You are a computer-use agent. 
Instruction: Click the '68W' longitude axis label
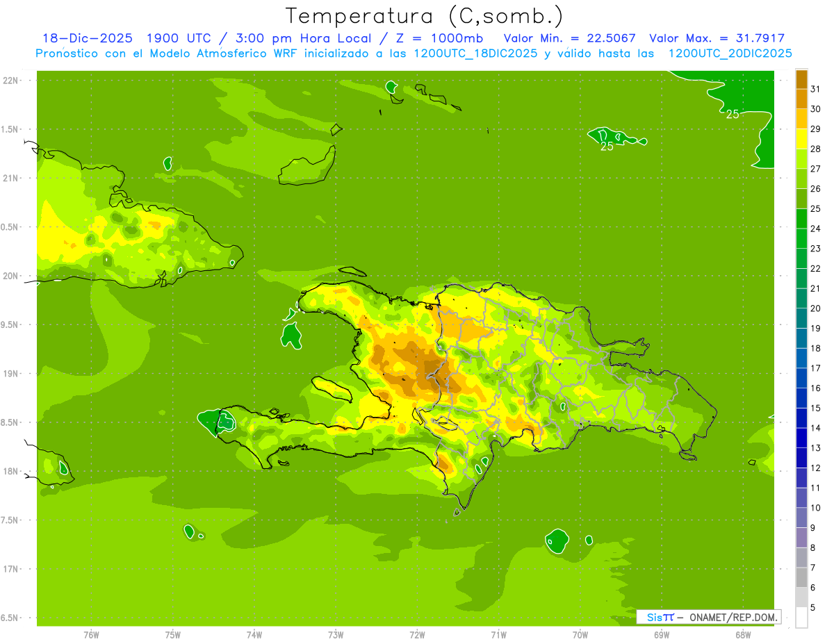coord(743,635)
